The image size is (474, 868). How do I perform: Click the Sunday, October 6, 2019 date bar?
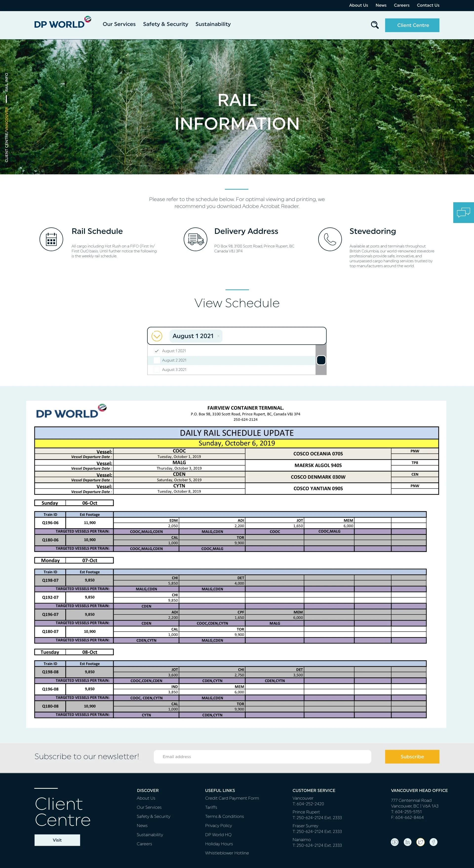click(x=237, y=443)
